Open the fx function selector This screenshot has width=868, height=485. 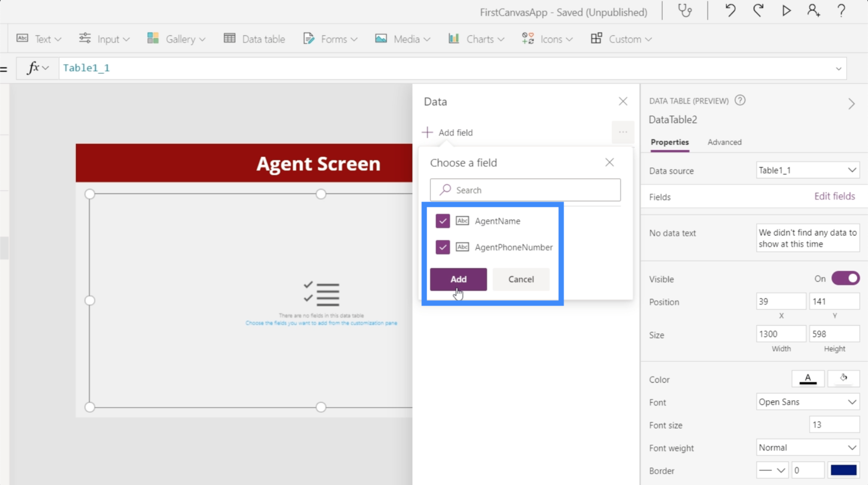38,68
